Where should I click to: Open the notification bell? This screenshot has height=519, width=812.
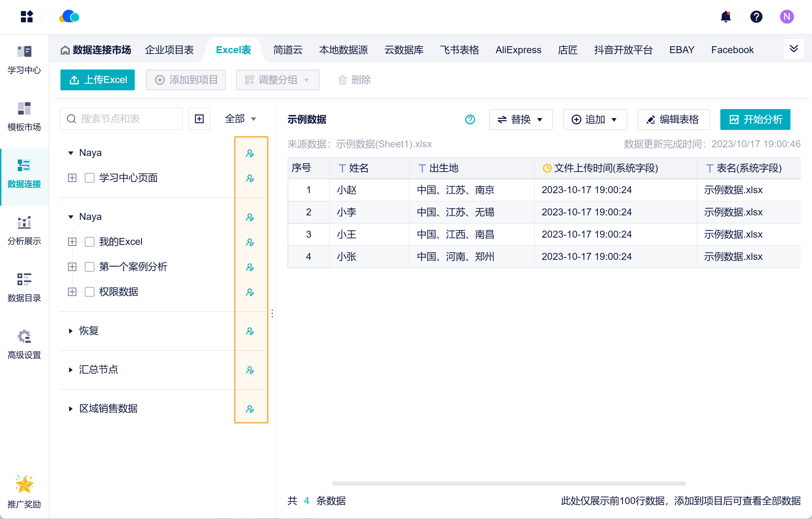(x=726, y=17)
